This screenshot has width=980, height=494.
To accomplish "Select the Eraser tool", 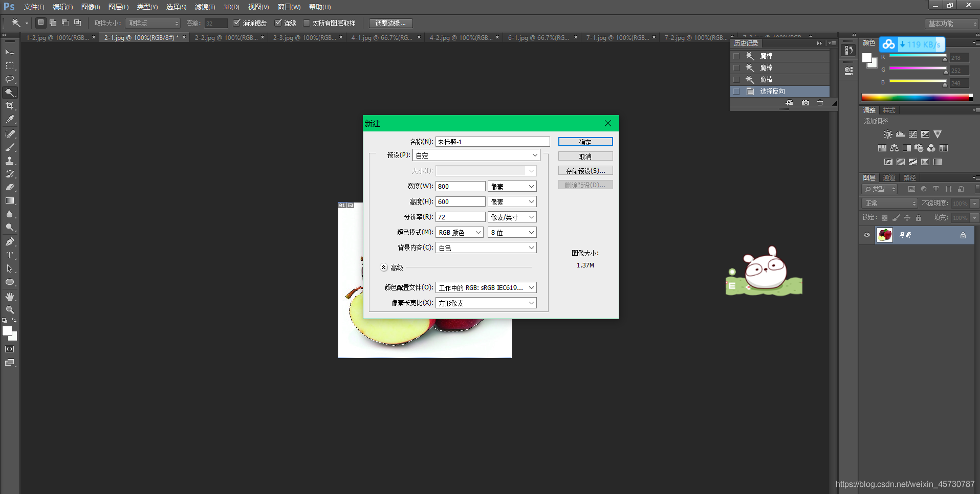I will tap(10, 187).
